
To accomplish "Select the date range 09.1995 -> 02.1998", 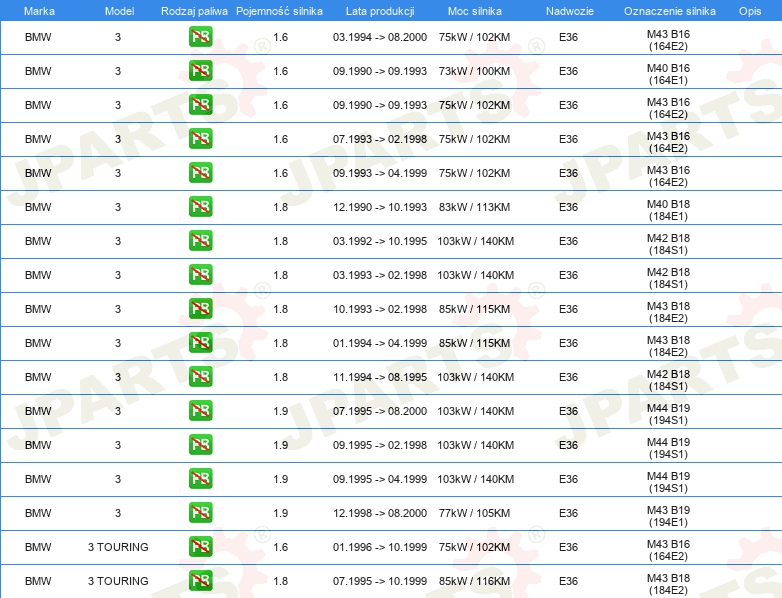I will pos(380,445).
